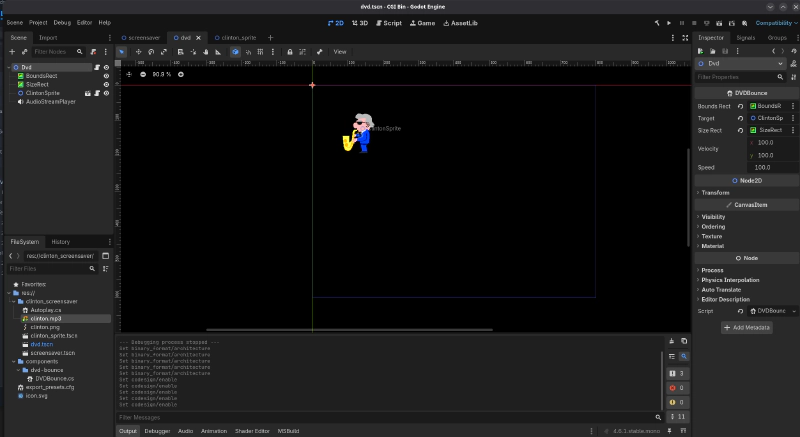Open the Compatibility renderer dropdown
This screenshot has height=437, width=800.
[774, 22]
